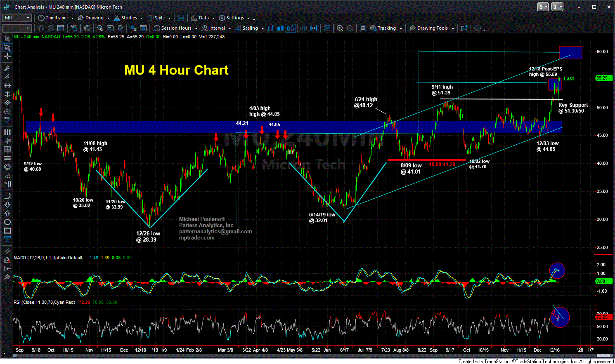
Task: Toggle OHLC bar chart style
Action: point(271,28)
